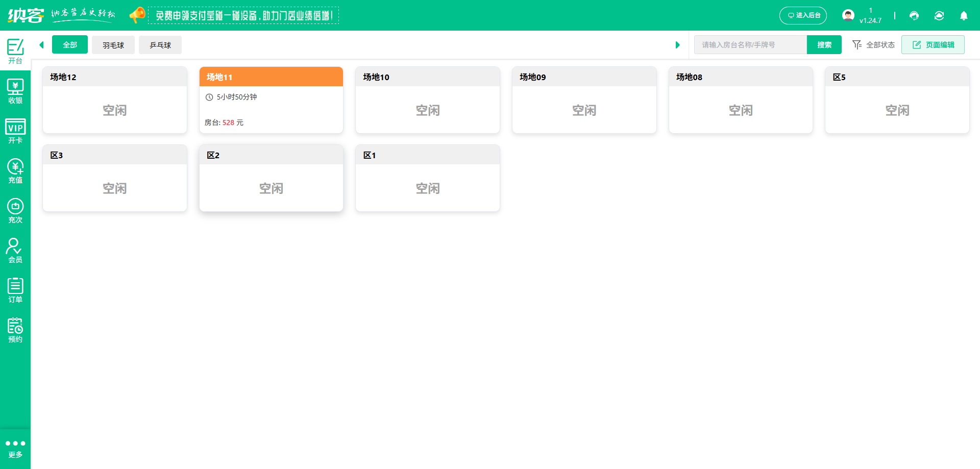The width and height of the screenshot is (980, 469).
Task: Click the refresh sync icon
Action: tap(939, 15)
